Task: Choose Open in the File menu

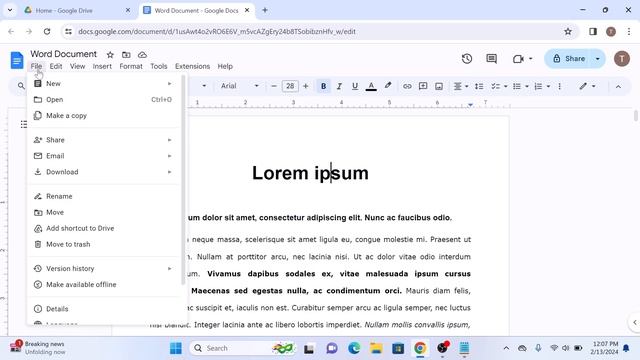Action: (x=104, y=100)
